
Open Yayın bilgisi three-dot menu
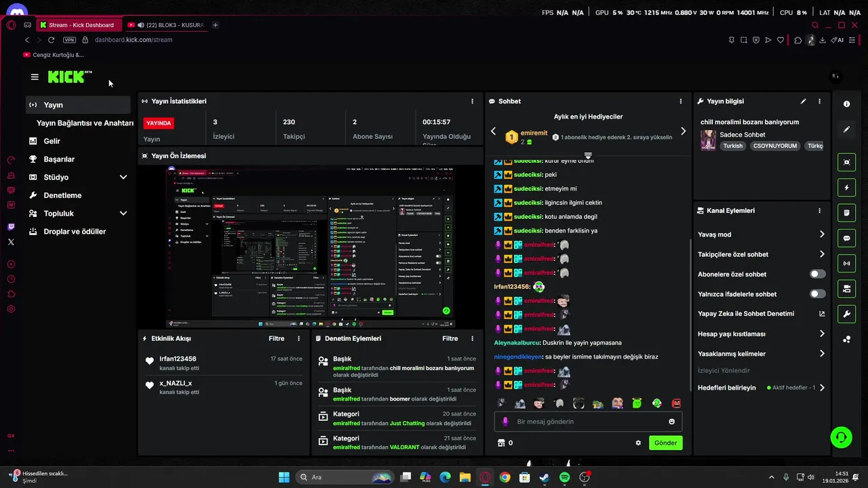pos(819,101)
